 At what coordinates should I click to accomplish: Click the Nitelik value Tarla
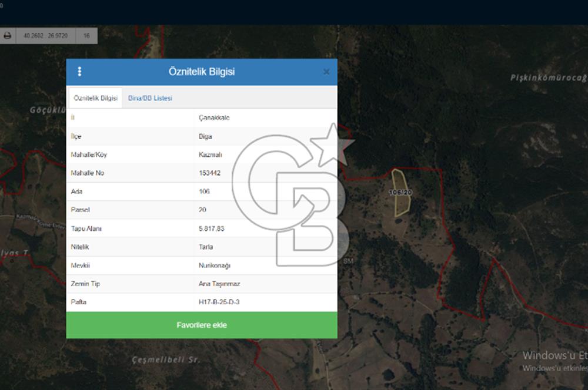(206, 247)
